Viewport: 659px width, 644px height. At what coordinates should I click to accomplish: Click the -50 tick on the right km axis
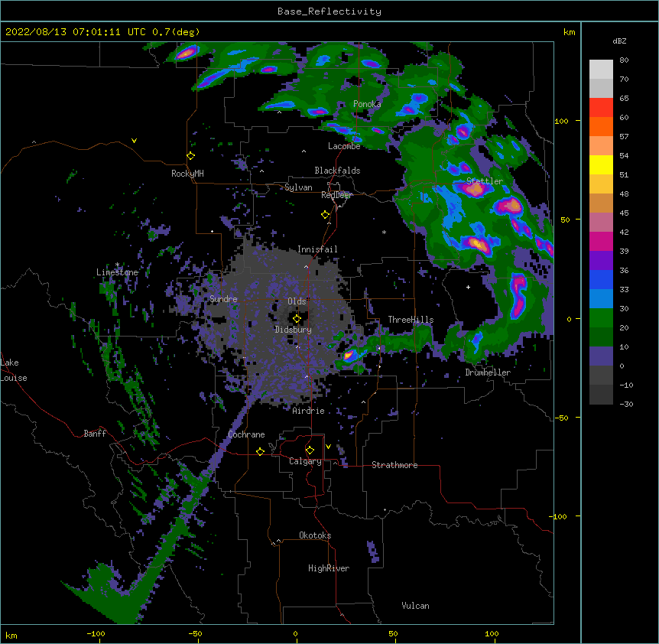561,418
